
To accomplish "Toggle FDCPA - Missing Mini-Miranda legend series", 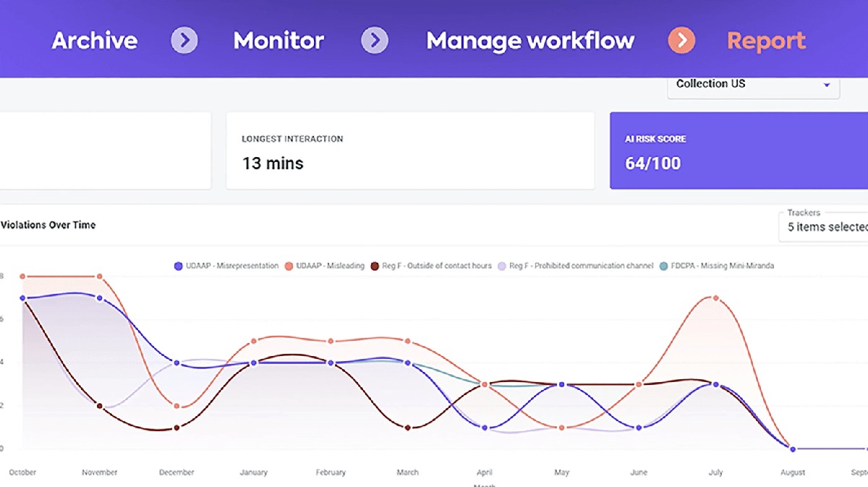I will click(x=716, y=266).
